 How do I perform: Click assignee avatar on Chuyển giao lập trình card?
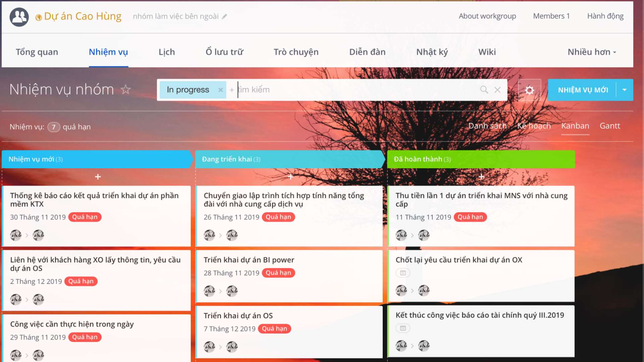pyautogui.click(x=232, y=235)
